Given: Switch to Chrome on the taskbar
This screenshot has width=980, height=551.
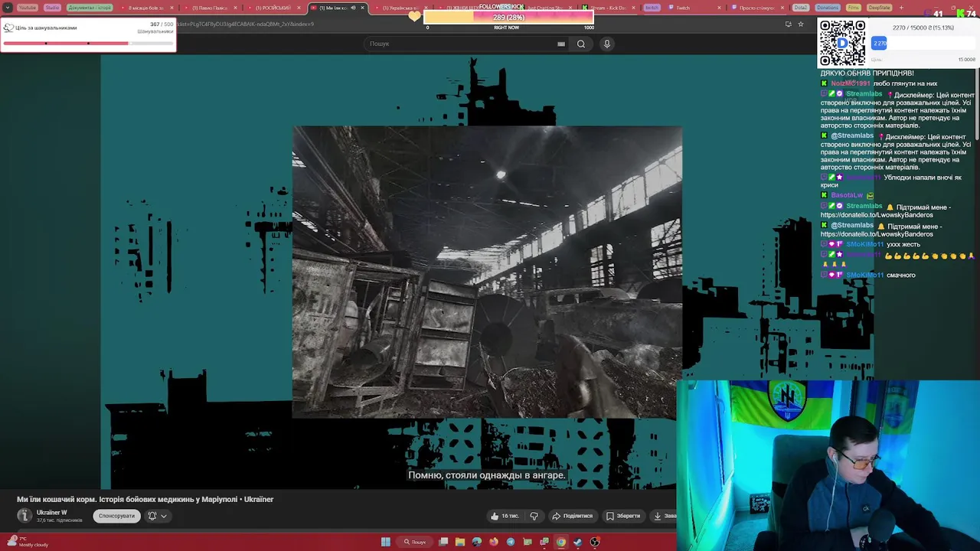Looking at the screenshot, I should (561, 542).
